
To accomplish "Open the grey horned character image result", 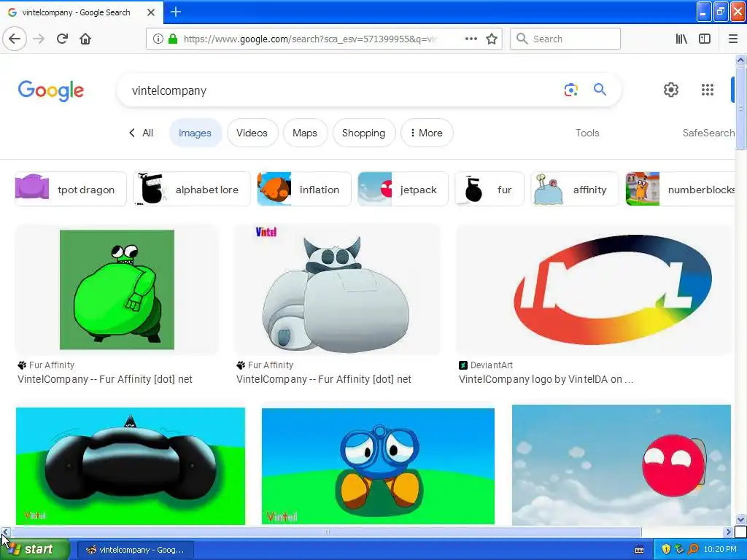I will [337, 289].
